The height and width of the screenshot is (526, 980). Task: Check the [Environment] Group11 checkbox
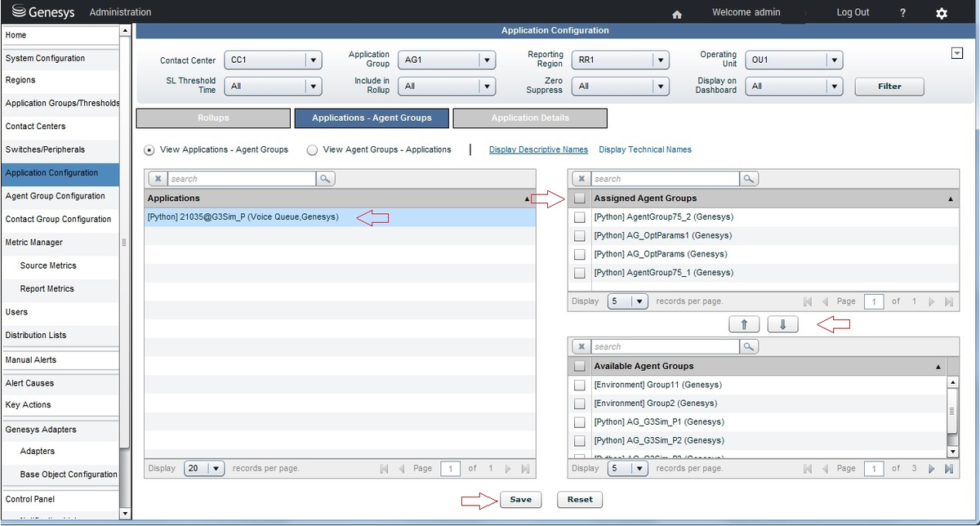click(580, 386)
